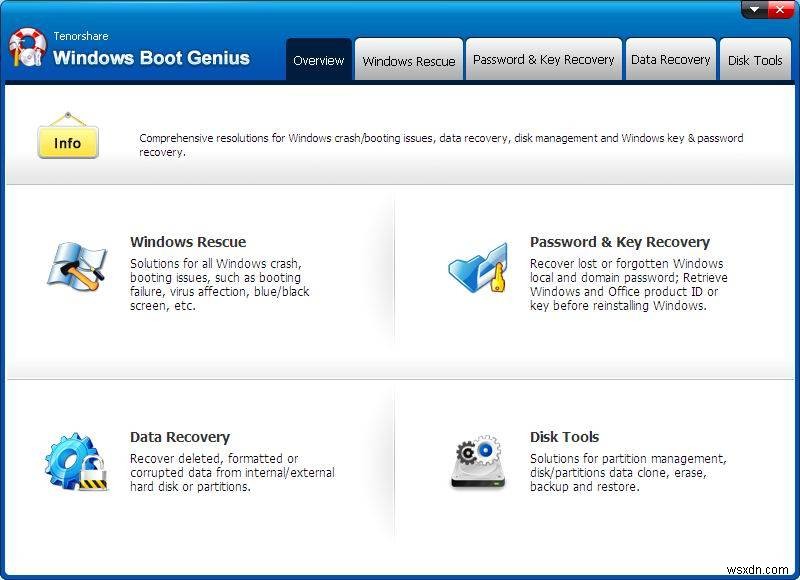Viewport: 800px width, 580px height.
Task: Open Data Recovery via its heading text
Action: click(180, 437)
